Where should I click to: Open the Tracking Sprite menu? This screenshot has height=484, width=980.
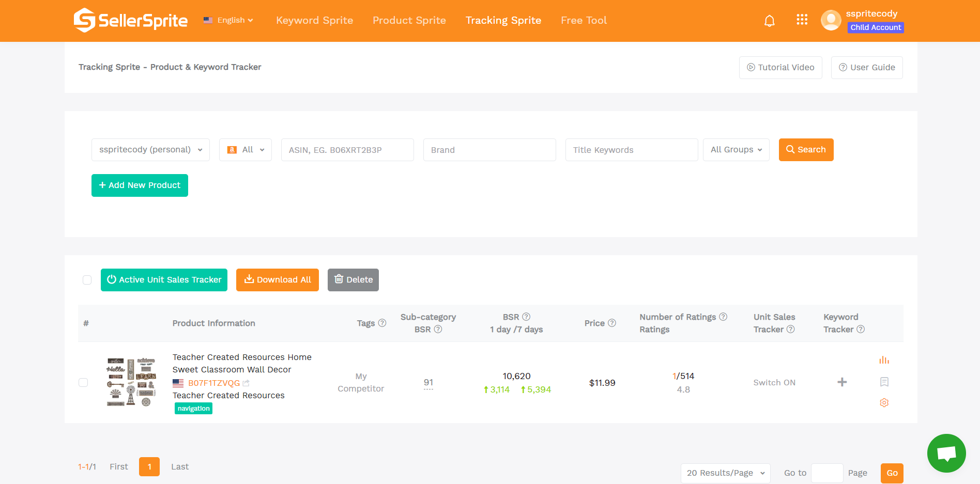click(x=503, y=20)
